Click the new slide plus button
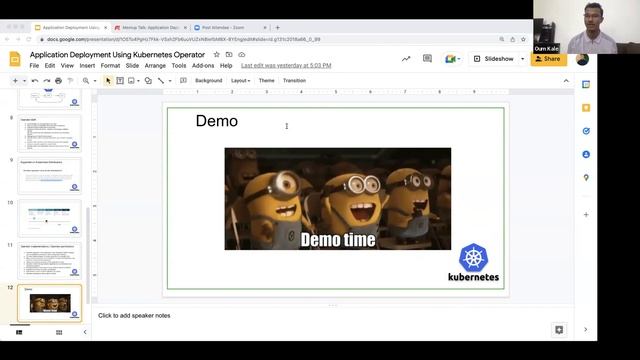This screenshot has height=360, width=640. [x=15, y=81]
